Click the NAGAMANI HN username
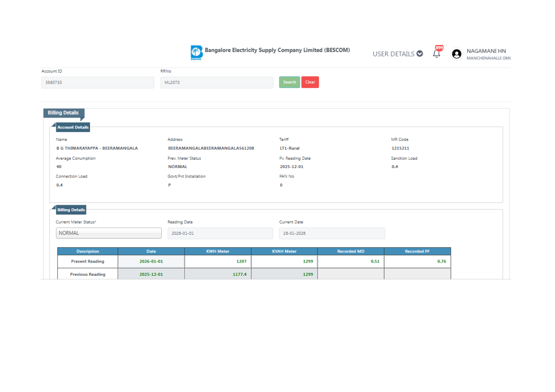The image size is (555, 392). click(486, 51)
